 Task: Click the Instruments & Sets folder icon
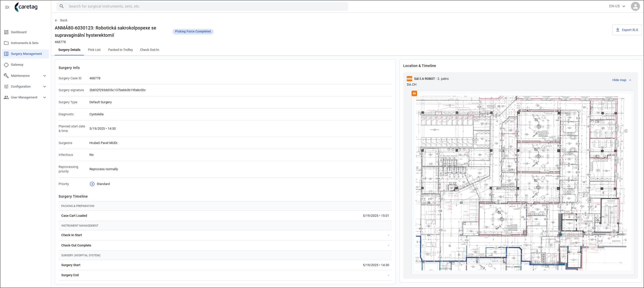coord(6,43)
